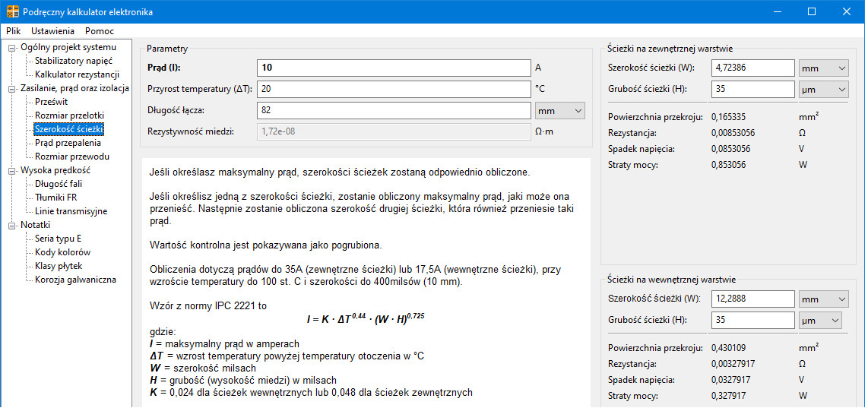Open Kody kolorów notes page
868x408 pixels.
[62, 252]
